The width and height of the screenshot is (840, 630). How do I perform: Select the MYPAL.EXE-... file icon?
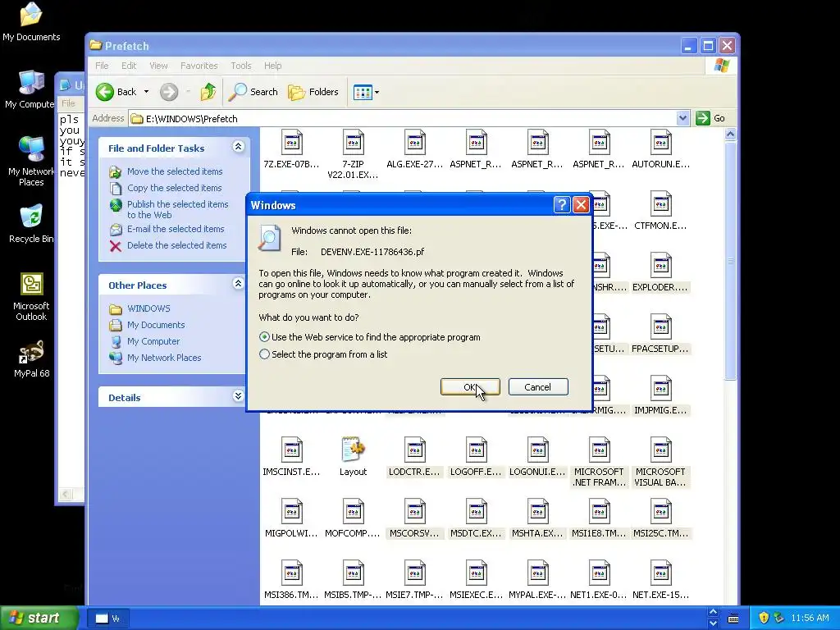click(537, 573)
